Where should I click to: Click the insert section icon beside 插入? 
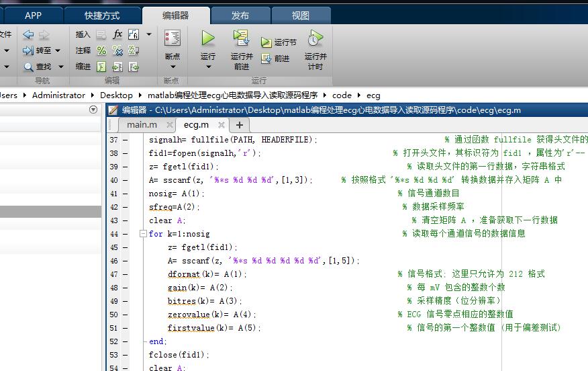pos(101,34)
